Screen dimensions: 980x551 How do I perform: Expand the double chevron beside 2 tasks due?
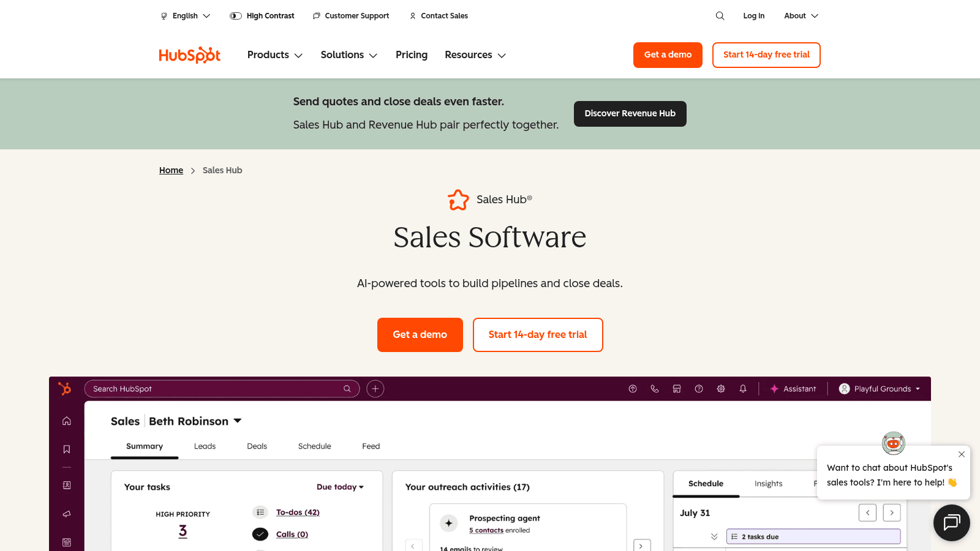[x=714, y=537]
